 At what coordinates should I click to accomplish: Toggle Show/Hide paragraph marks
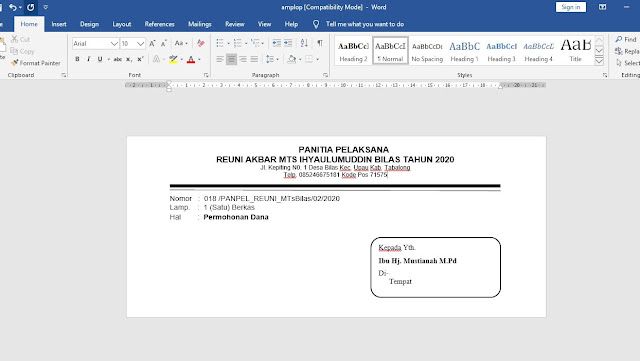tap(320, 43)
